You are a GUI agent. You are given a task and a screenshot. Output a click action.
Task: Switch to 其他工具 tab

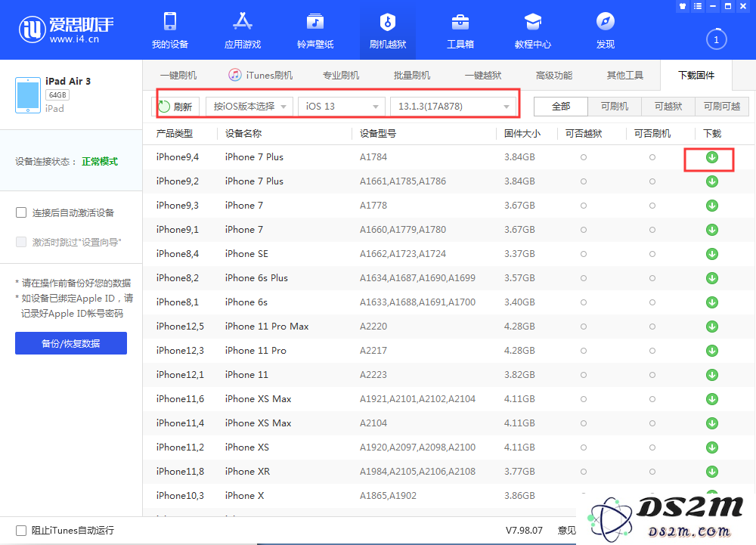625,75
